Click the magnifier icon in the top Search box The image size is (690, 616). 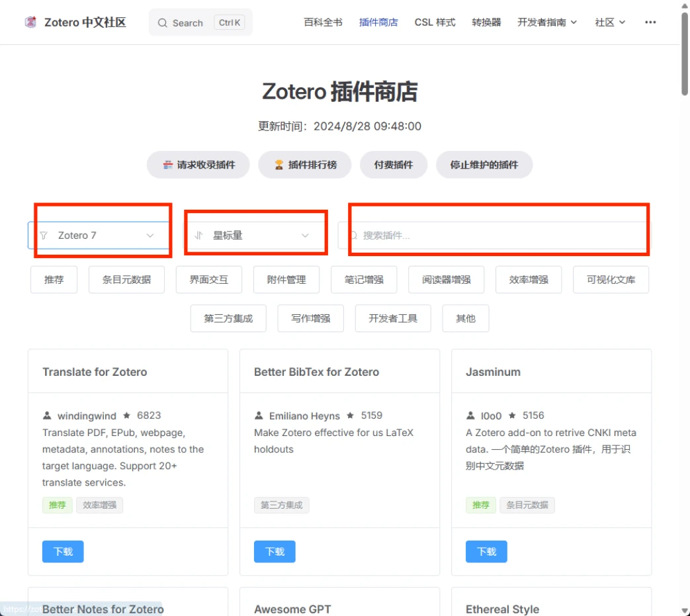pos(162,23)
